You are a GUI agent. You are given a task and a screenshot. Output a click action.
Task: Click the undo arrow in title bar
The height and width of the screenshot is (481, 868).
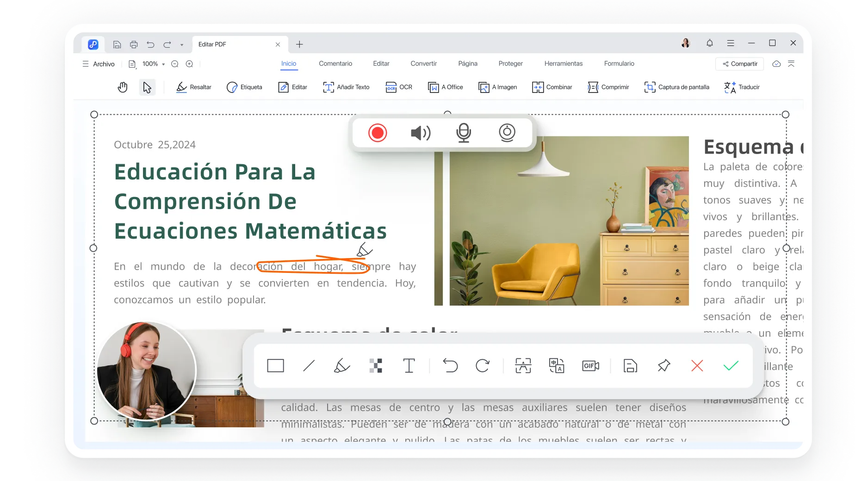point(150,44)
